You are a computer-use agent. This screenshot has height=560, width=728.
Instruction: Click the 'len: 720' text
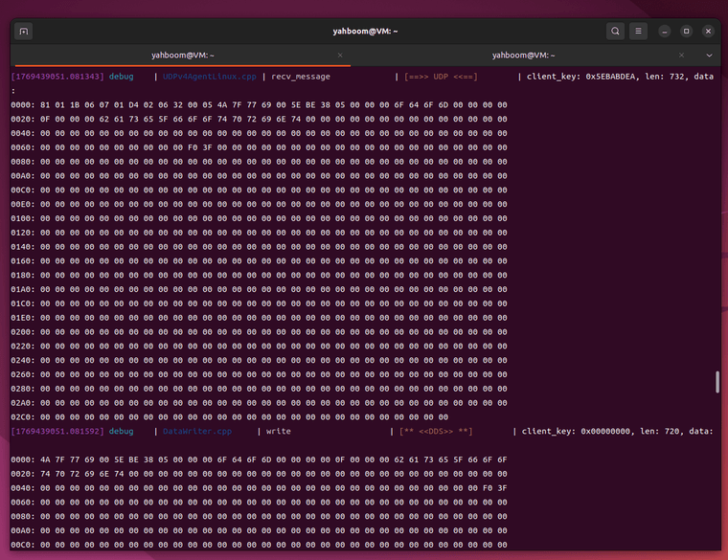tap(660, 431)
